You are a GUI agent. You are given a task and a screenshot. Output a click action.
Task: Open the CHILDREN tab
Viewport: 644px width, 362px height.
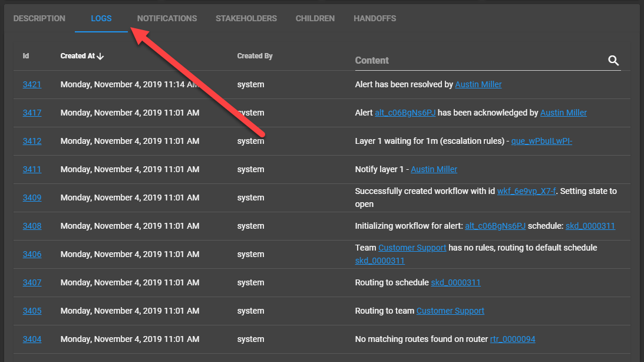tap(315, 18)
